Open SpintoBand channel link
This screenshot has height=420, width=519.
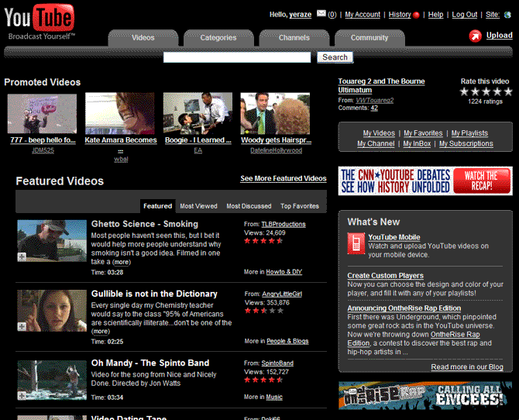[x=277, y=363]
